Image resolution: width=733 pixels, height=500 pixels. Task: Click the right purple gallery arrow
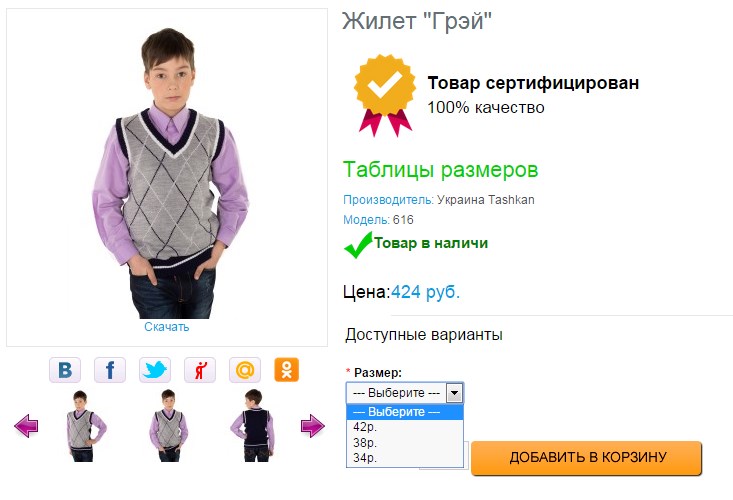[x=313, y=426]
